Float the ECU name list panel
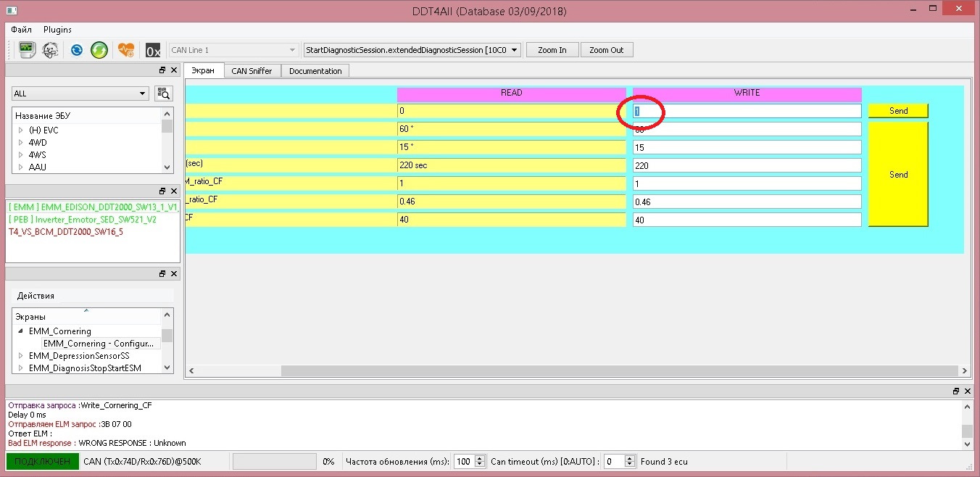Screen dimensions: 980x477 (x=162, y=70)
